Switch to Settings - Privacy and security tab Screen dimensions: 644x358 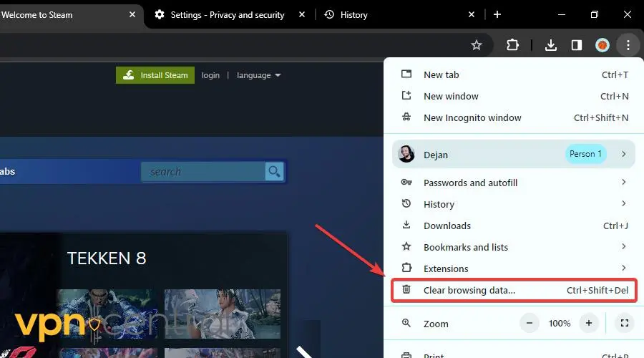pyautogui.click(x=227, y=15)
